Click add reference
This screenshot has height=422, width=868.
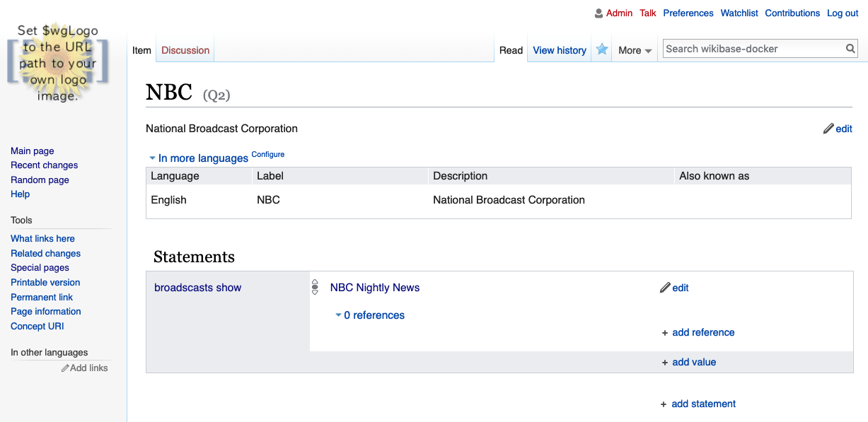pyautogui.click(x=698, y=332)
